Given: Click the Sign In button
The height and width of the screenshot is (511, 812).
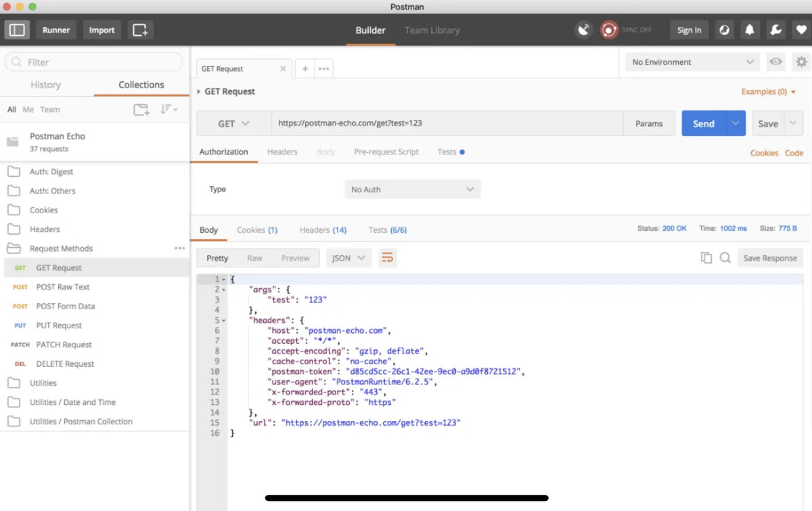Looking at the screenshot, I should (x=689, y=30).
